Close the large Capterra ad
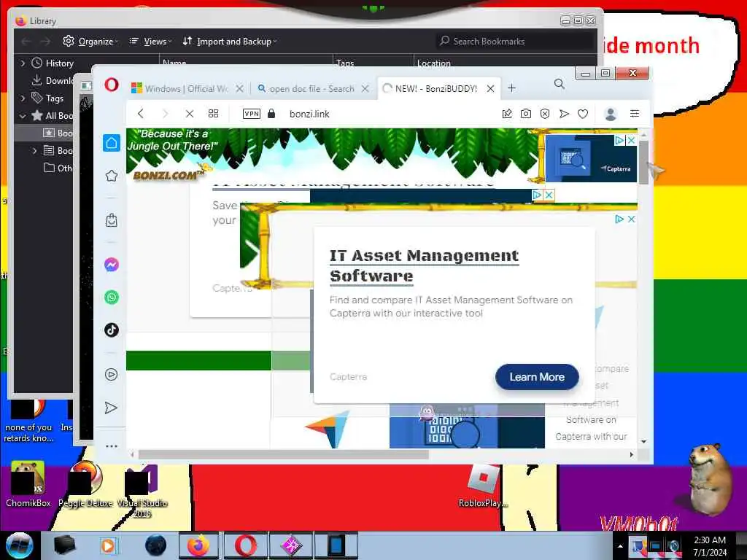The width and height of the screenshot is (747, 560). tap(631, 219)
